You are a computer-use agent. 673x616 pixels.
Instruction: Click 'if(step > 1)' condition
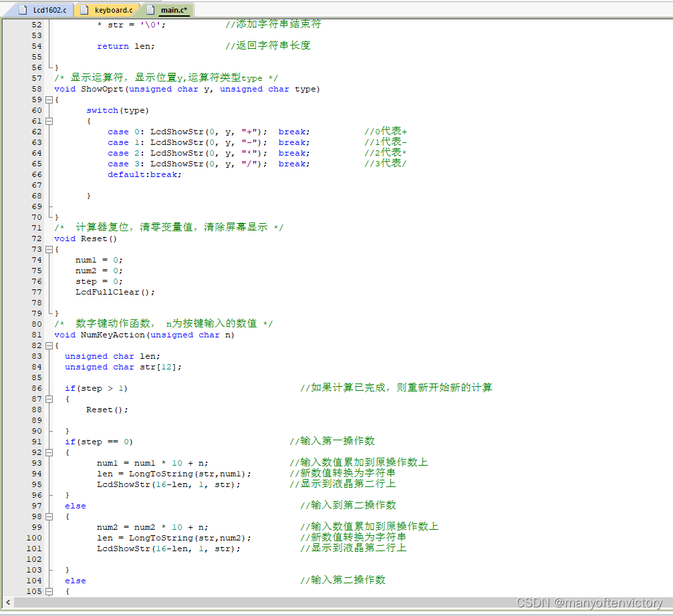(96, 388)
